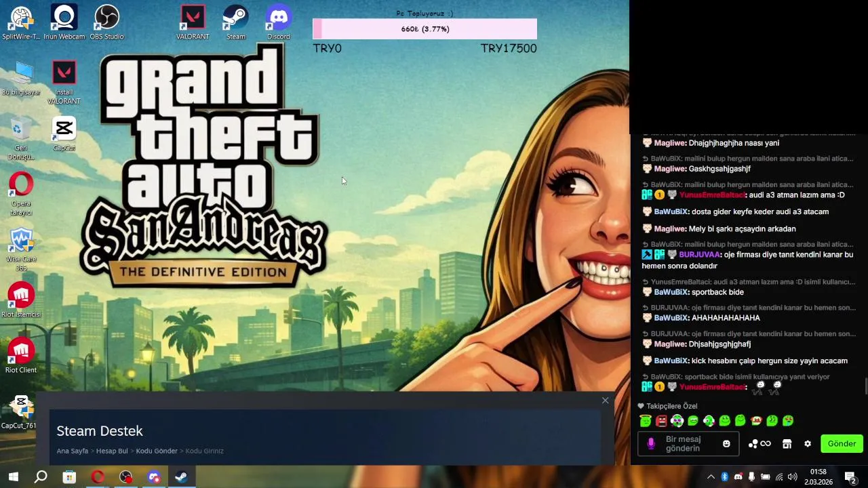
Task: Click the purple microphone icon in chat box
Action: click(x=651, y=444)
